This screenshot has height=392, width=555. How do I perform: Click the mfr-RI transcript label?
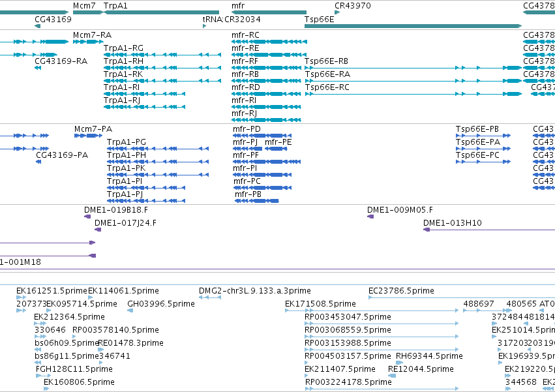click(x=244, y=100)
